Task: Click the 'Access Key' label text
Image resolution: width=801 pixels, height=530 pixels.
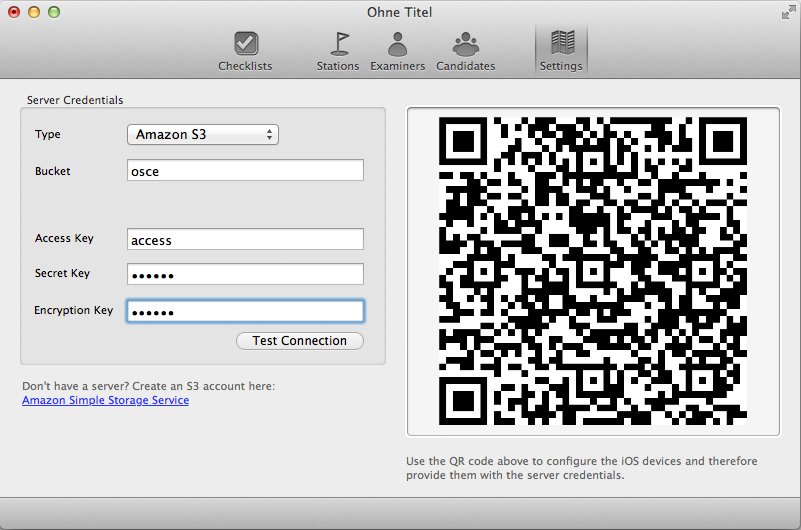Action: [64, 238]
